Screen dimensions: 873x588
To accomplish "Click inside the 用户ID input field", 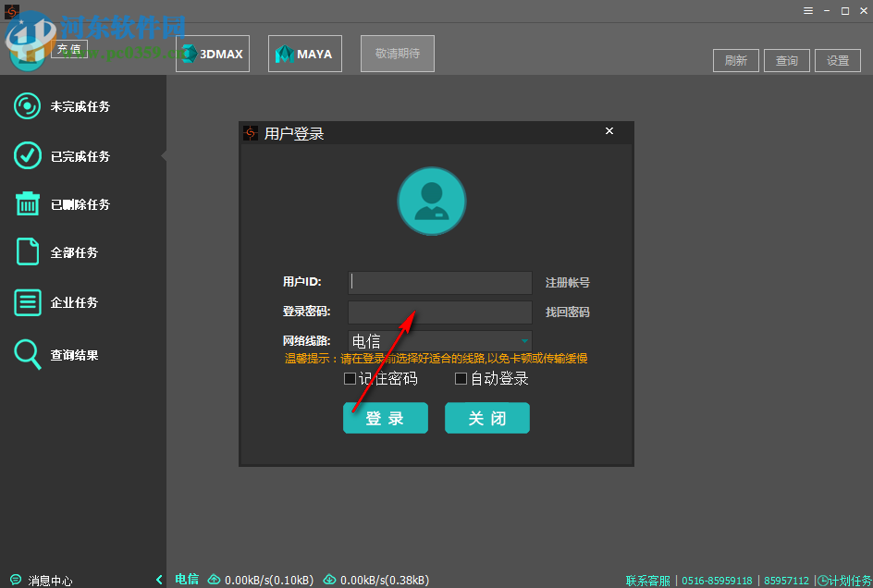I will [x=439, y=282].
